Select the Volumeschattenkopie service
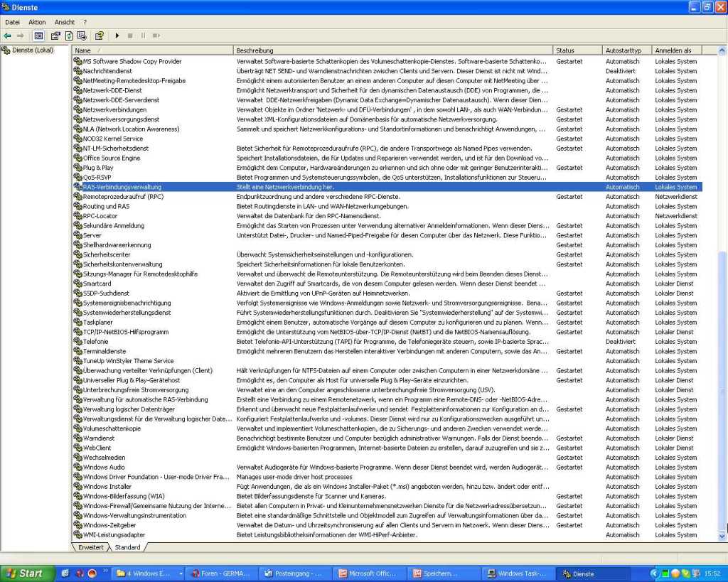 pos(112,429)
